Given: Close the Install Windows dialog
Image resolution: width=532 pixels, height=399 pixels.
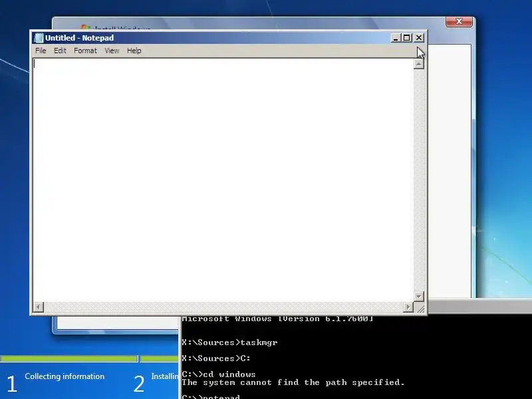Looking at the screenshot, I should click(x=459, y=21).
